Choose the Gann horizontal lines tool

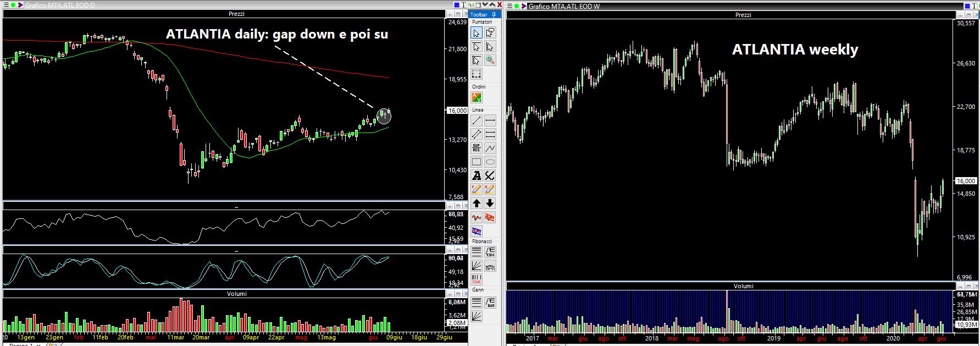[x=477, y=302]
